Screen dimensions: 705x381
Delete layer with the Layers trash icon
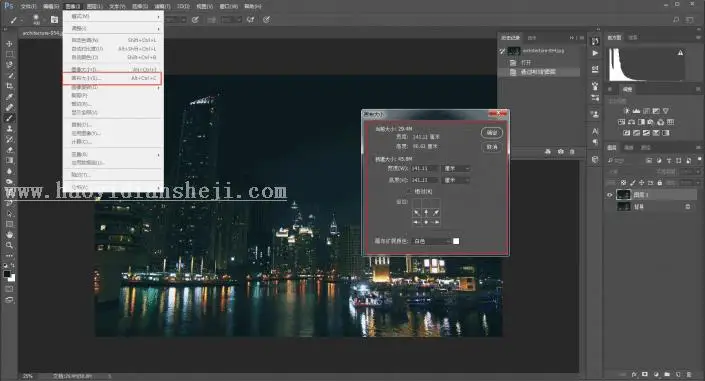[689, 374]
